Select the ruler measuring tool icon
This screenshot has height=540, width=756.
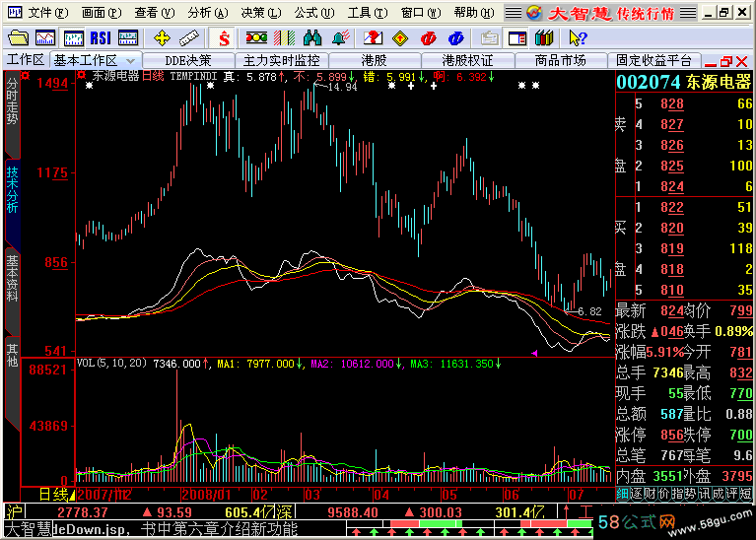point(189,38)
